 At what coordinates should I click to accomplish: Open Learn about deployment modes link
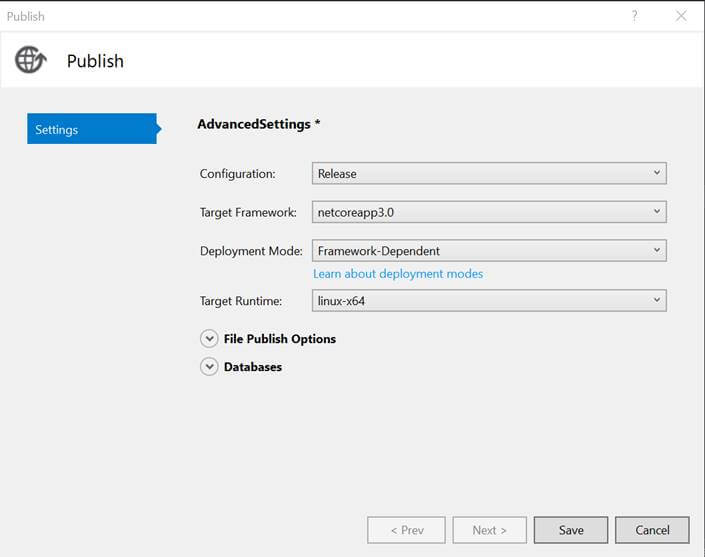398,274
